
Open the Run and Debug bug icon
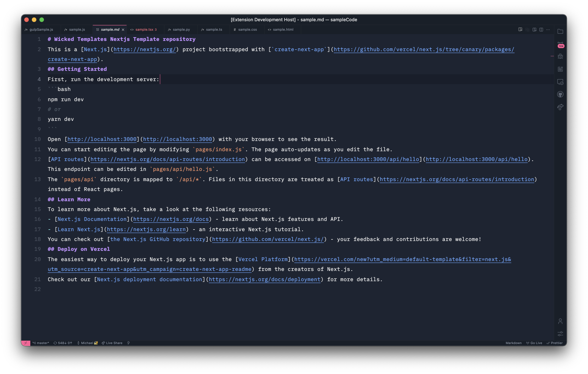point(560,56)
